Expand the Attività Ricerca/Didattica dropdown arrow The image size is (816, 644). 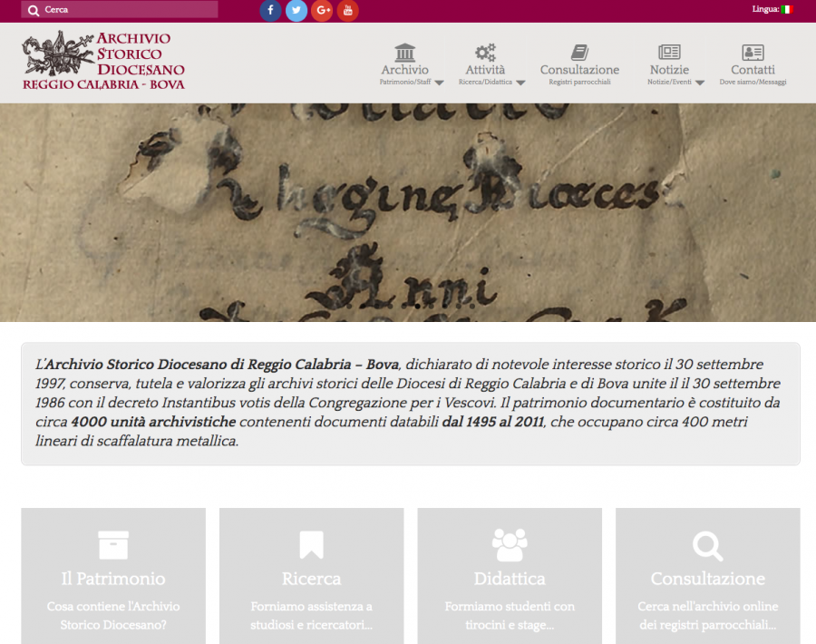[520, 83]
